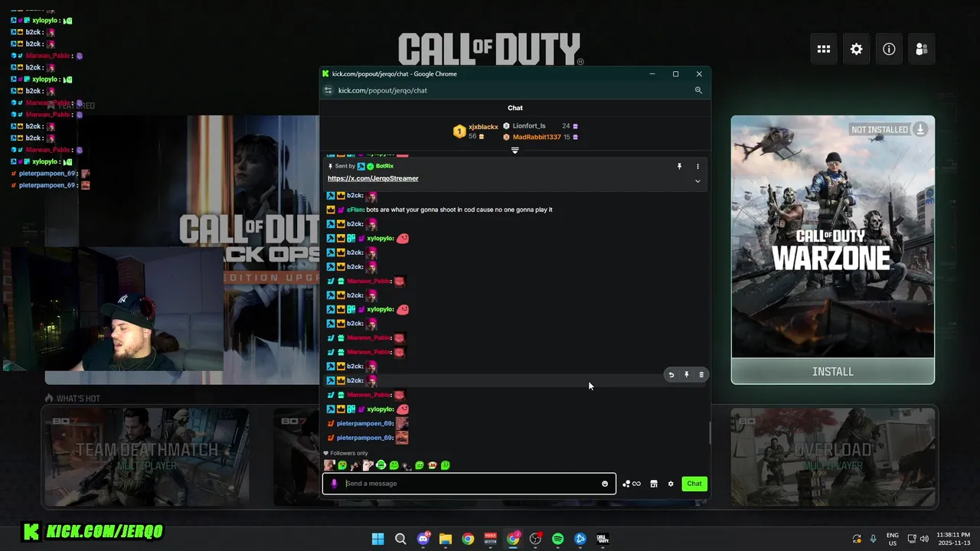Open the Overload multiplayer tile
This screenshot has width=980, height=551.
tap(833, 456)
